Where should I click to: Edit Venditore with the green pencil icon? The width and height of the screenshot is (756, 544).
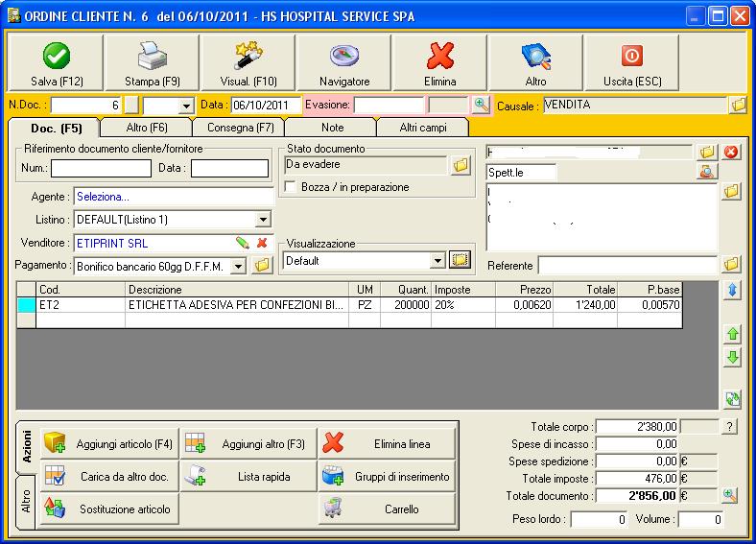pyautogui.click(x=243, y=243)
